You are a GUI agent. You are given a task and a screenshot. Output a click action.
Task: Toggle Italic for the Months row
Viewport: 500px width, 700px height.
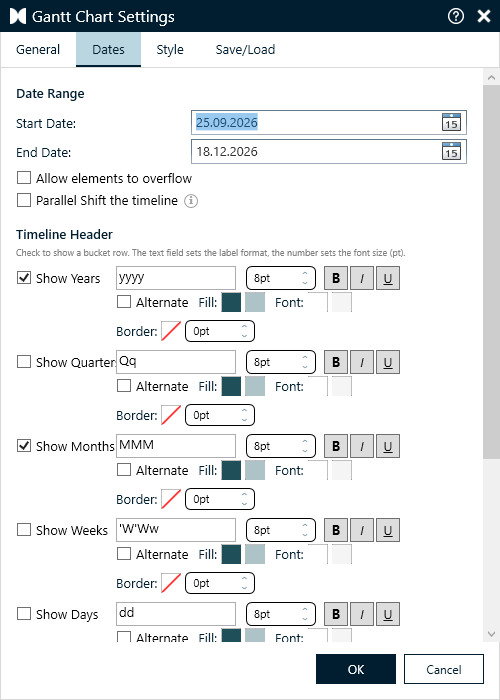(362, 446)
